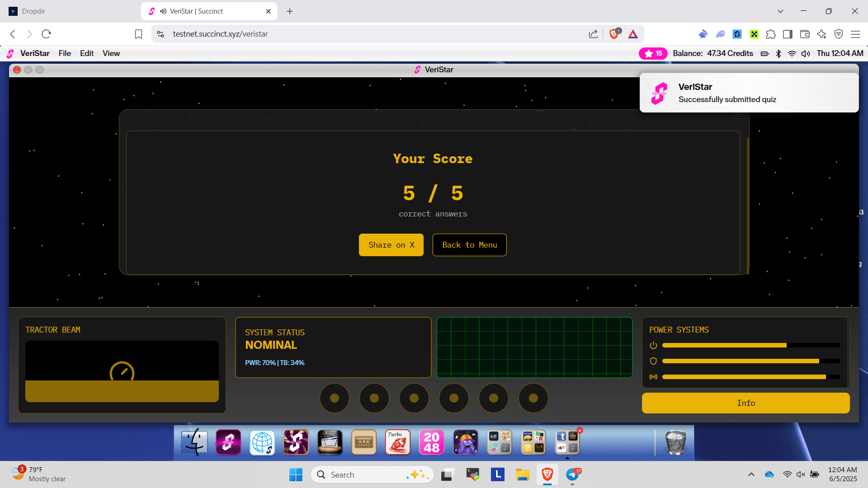The height and width of the screenshot is (488, 868).
Task: Open the Edit menu in VeriStar
Action: pos(87,53)
